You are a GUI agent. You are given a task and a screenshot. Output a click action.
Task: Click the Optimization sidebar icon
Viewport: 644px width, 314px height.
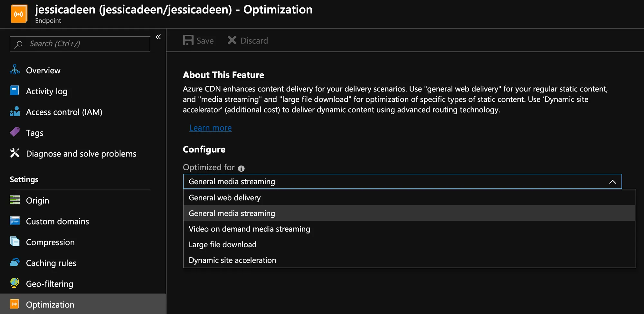(15, 304)
